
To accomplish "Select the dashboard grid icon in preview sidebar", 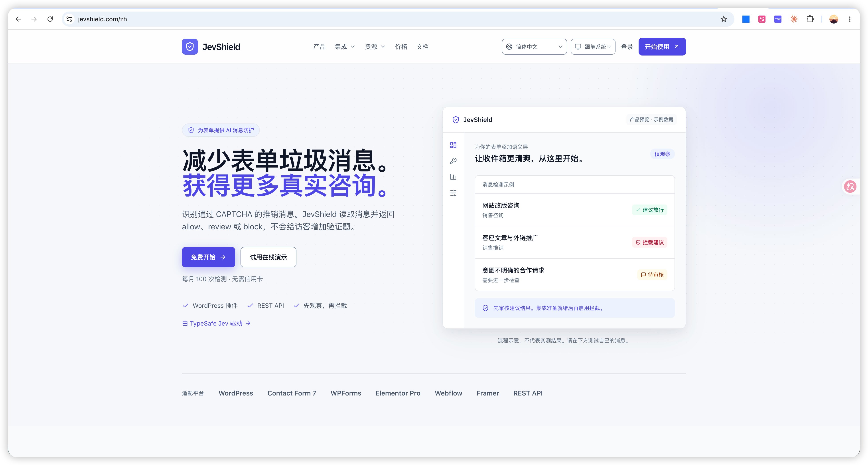I will [x=453, y=145].
